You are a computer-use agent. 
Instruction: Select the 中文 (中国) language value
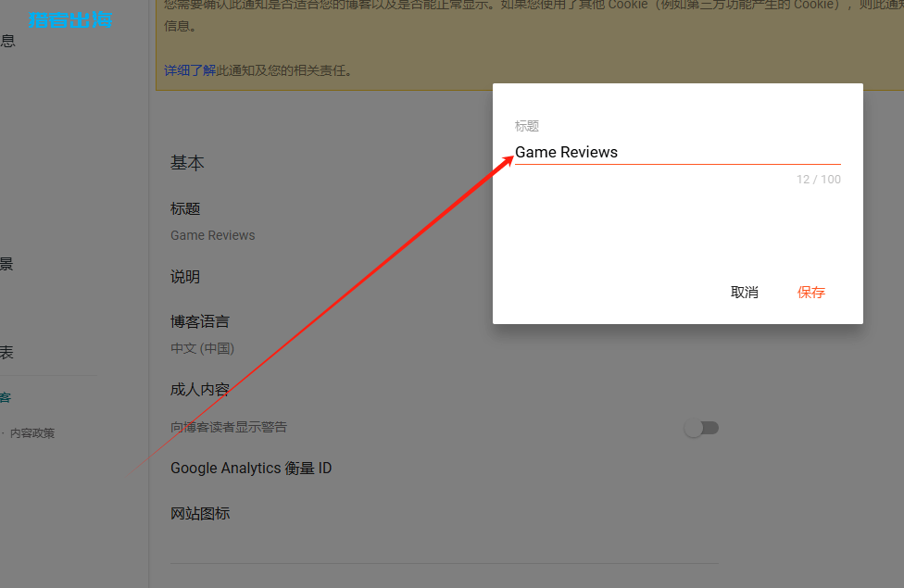pos(202,348)
